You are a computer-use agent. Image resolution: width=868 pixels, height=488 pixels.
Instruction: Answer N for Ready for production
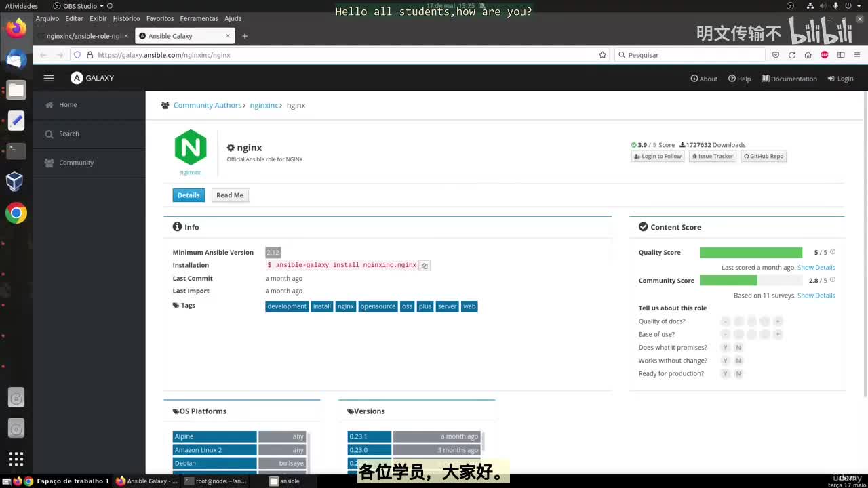(x=738, y=373)
